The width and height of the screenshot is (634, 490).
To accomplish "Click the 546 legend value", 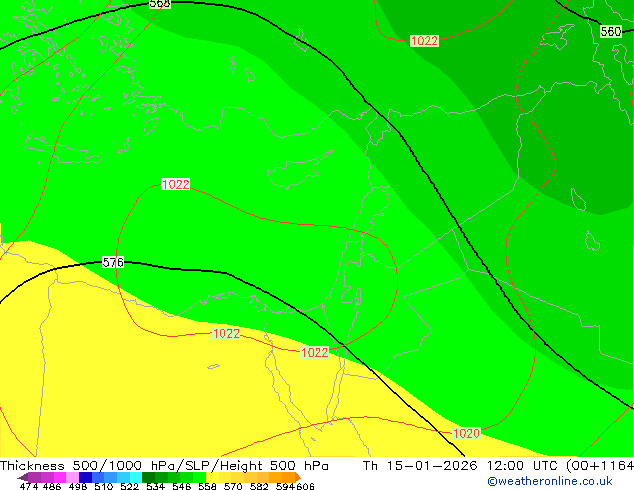I will click(181, 486).
